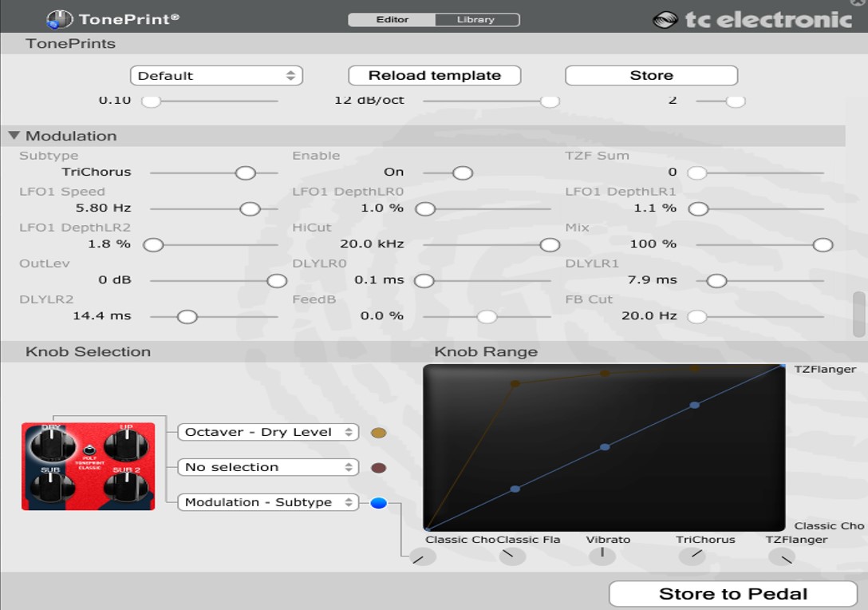
Task: Open the Default template dropdown
Action: coord(216,76)
